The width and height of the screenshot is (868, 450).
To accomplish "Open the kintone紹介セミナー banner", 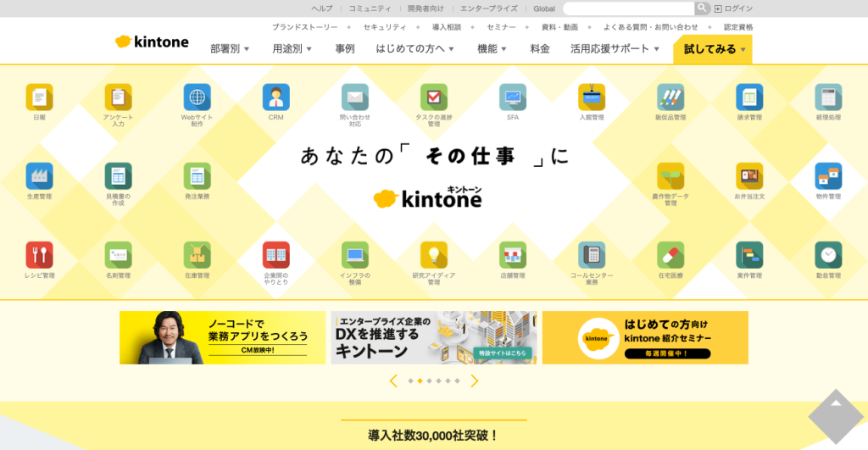I will click(x=645, y=337).
